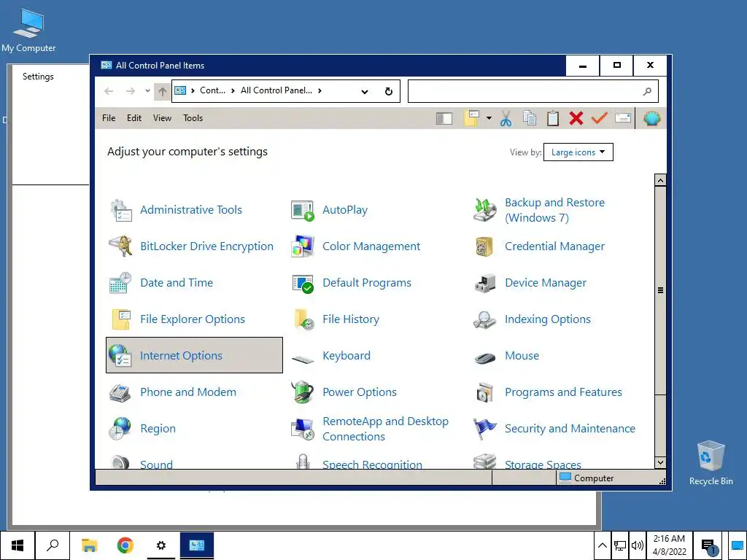Open the Default Programs icon
Image resolution: width=747 pixels, height=560 pixels.
[x=303, y=283]
